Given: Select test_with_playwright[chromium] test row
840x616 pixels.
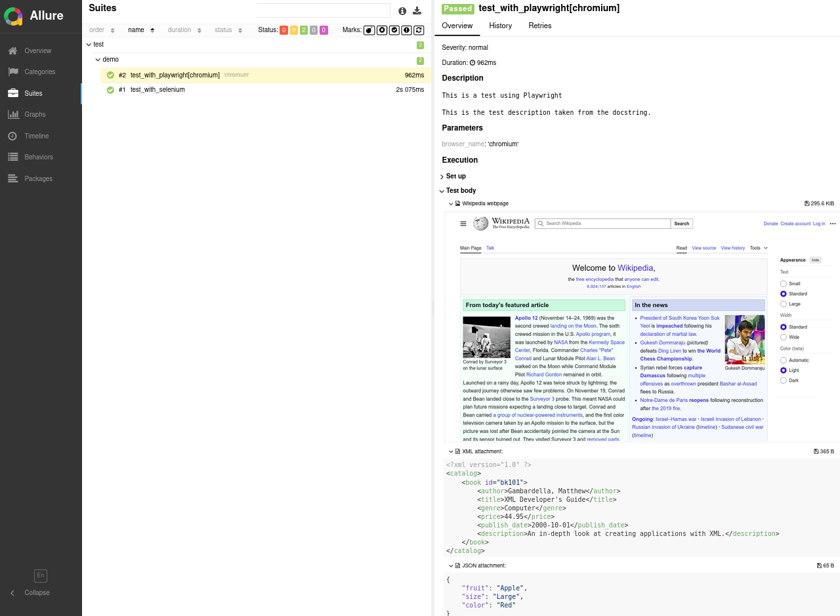Looking at the screenshot, I should coord(266,75).
